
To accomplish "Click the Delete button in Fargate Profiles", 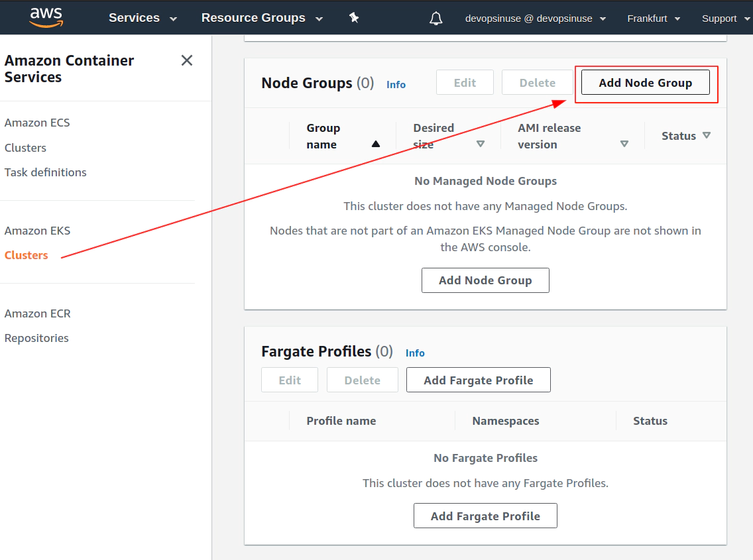I will coord(363,380).
